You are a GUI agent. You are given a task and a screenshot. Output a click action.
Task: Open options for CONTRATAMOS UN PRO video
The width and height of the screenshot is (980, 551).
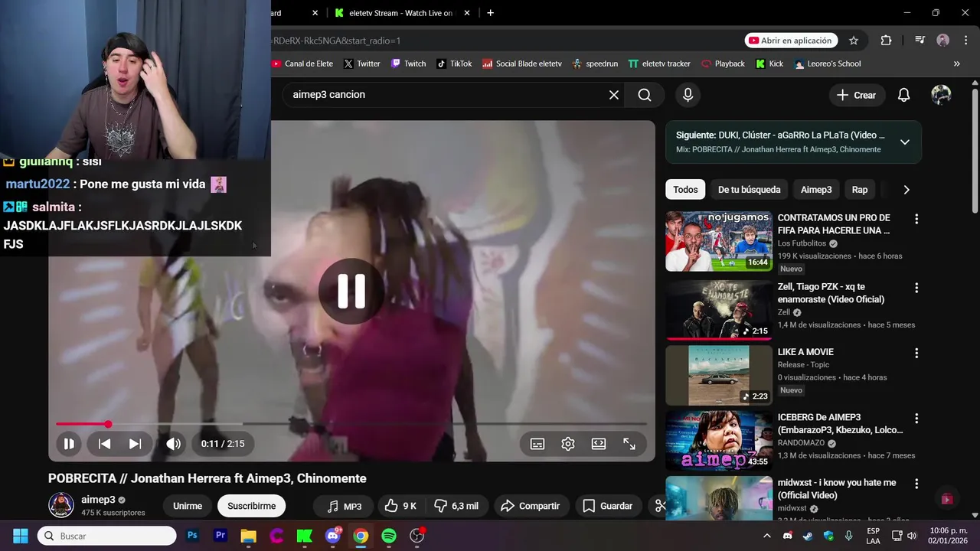tap(916, 219)
